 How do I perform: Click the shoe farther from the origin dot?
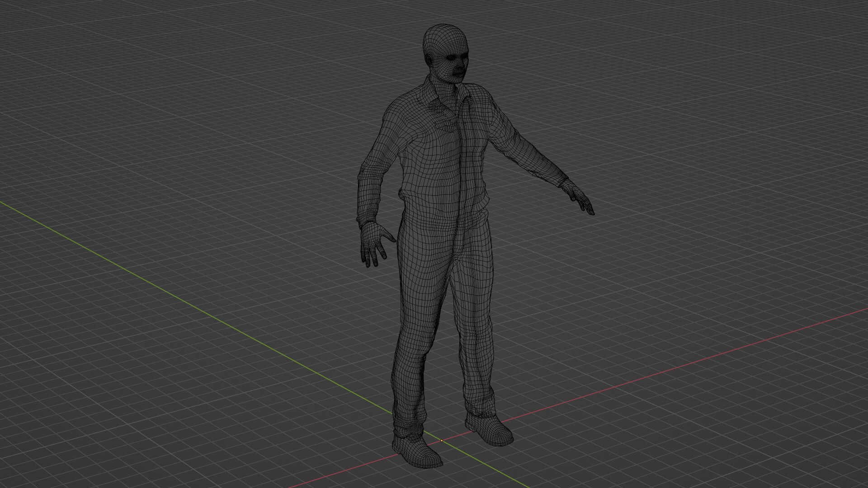[490, 429]
